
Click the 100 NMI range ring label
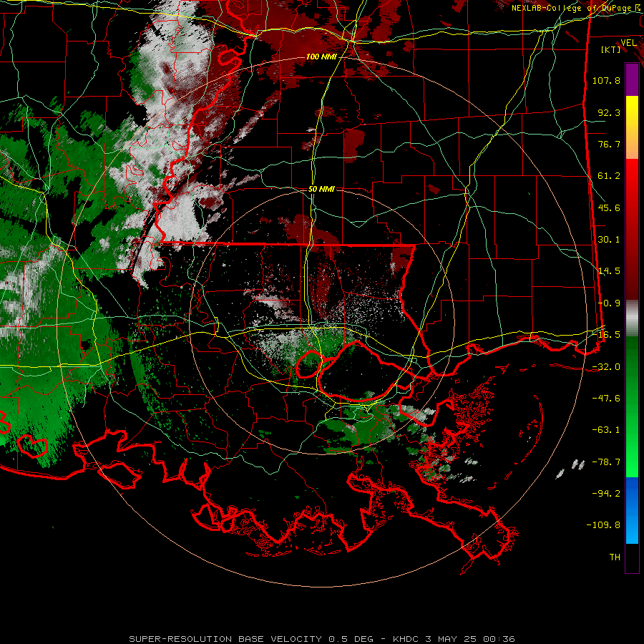[321, 57]
